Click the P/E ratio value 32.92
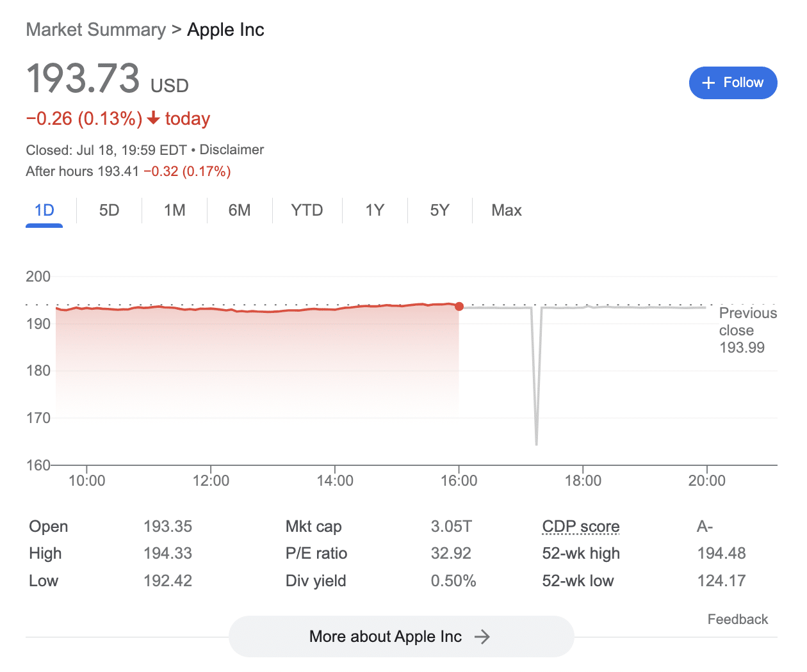Viewport: 807px width, 672px height. point(451,554)
